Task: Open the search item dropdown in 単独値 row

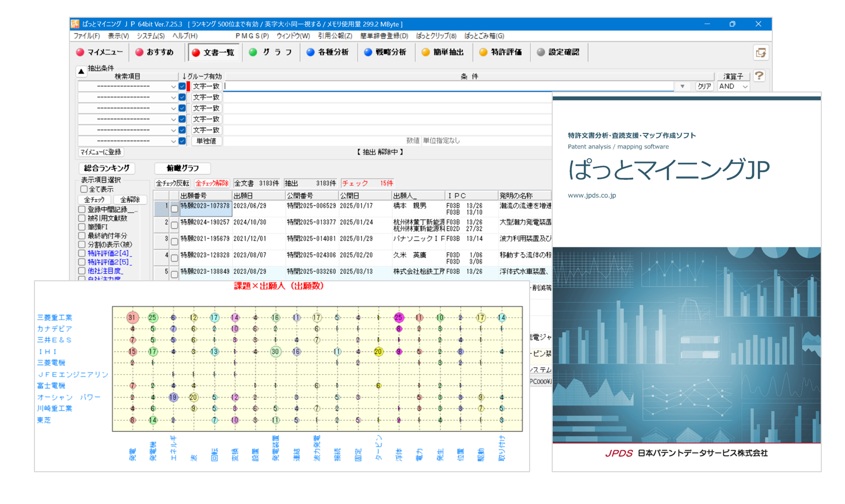Action: tap(128, 141)
